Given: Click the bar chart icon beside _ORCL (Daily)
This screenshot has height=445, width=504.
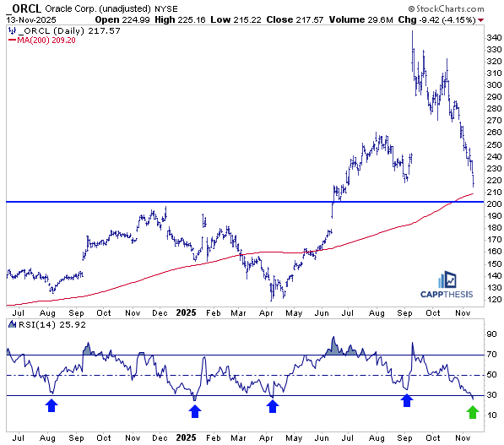Looking at the screenshot, I should click(12, 31).
